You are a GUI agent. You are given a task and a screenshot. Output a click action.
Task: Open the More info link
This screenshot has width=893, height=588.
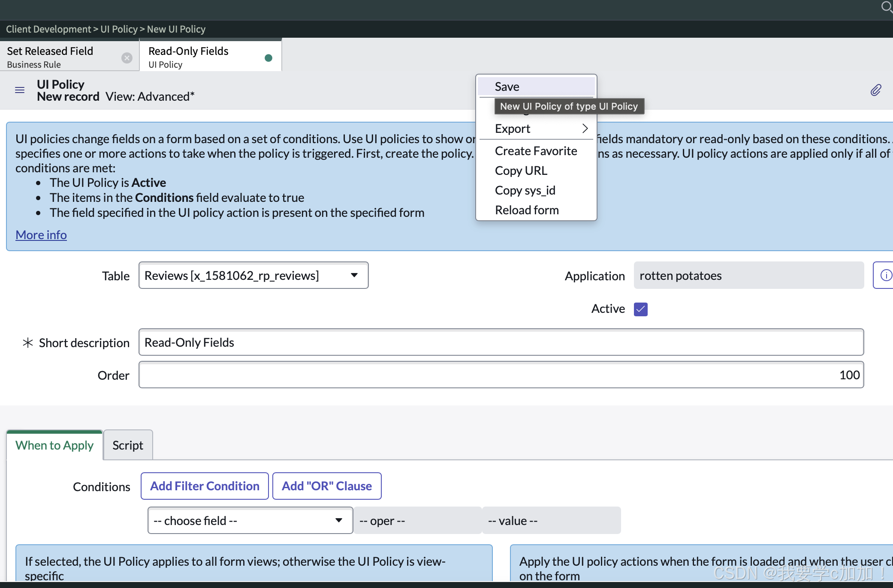point(41,235)
